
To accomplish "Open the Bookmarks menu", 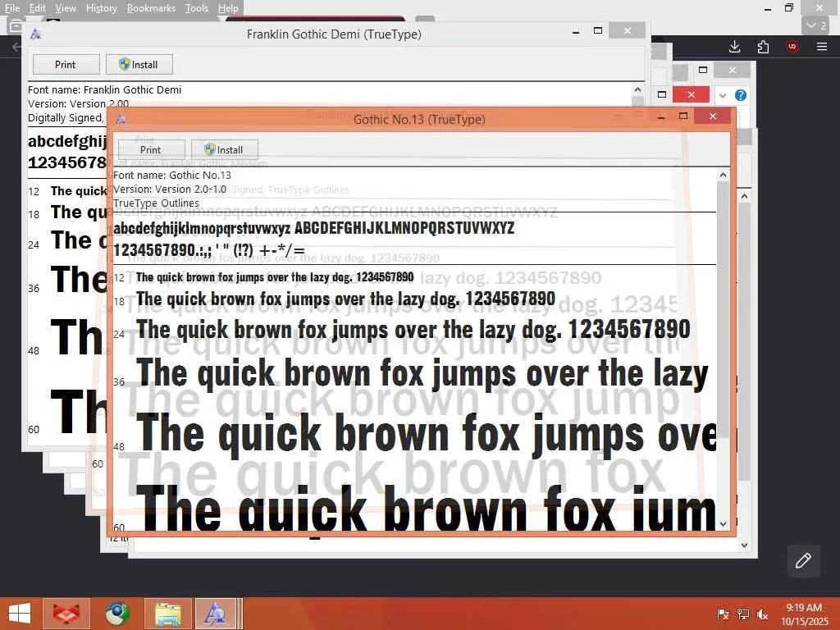I will [151, 8].
